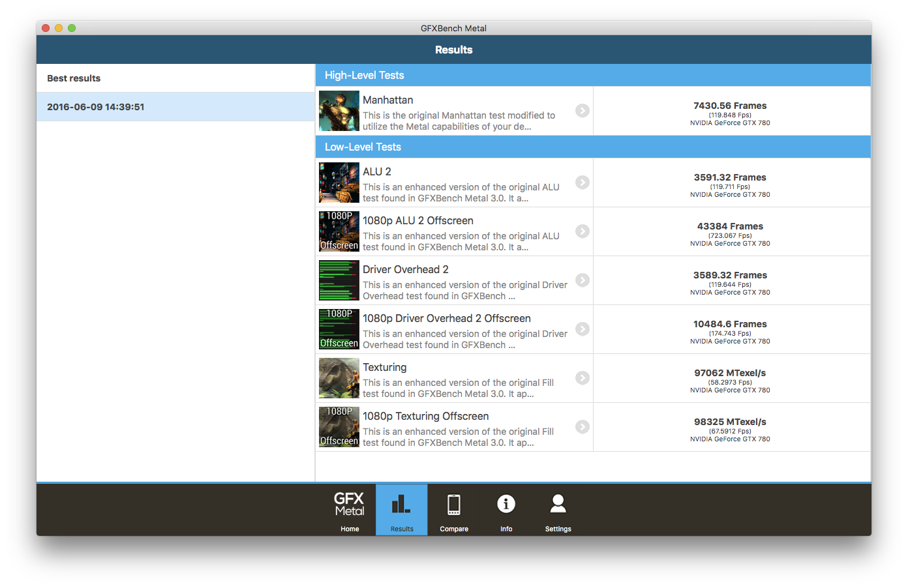The image size is (908, 588).
Task: Click the 1080p Texturing Offscreen title
Action: coord(426,416)
